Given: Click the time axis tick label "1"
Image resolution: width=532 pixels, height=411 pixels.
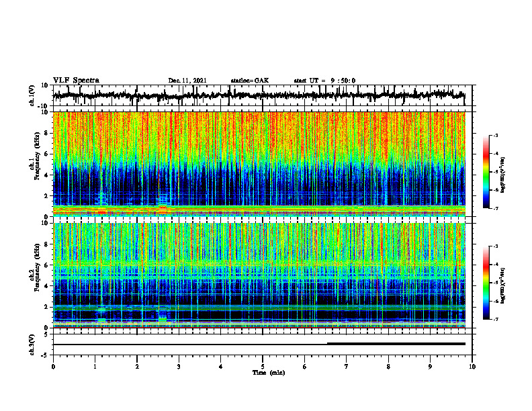Looking at the screenshot, I should 95,367.
